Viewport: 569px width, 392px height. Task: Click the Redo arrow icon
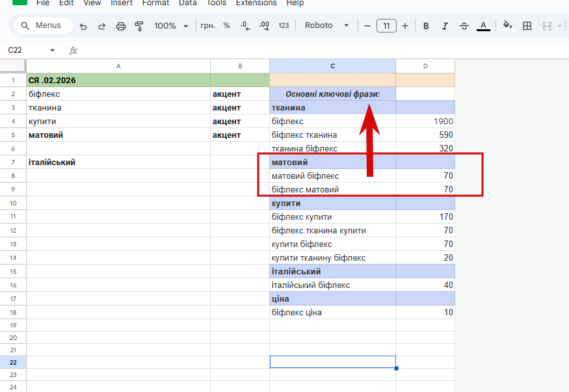click(102, 26)
